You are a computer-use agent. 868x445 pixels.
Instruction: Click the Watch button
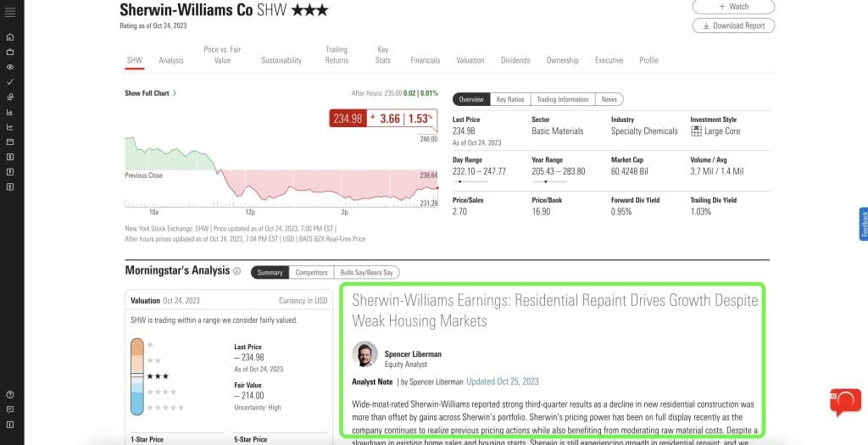[733, 7]
